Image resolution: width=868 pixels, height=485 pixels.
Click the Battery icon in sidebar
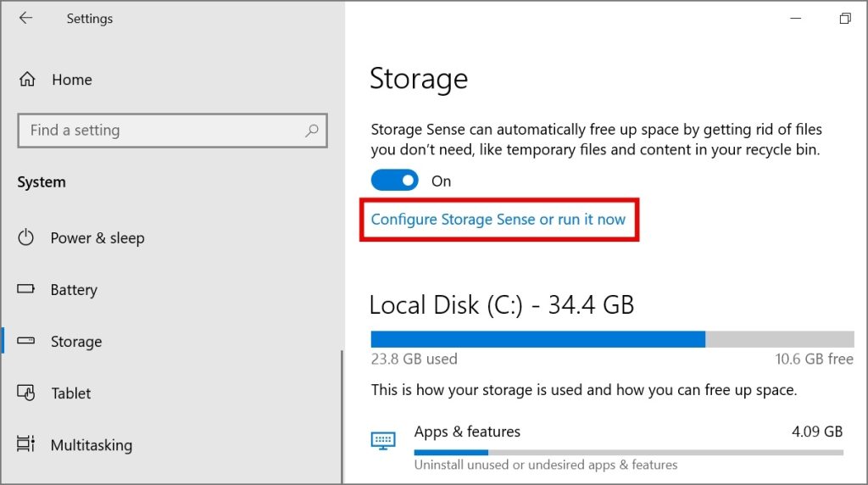26,290
